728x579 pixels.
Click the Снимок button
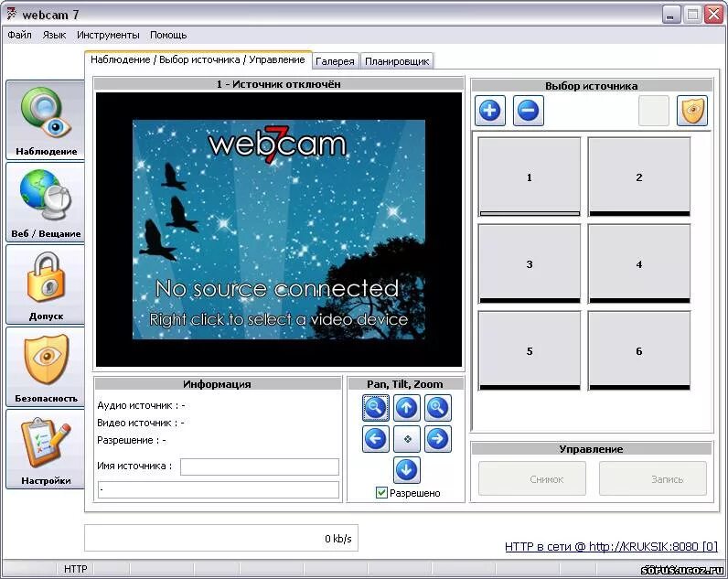click(x=532, y=478)
